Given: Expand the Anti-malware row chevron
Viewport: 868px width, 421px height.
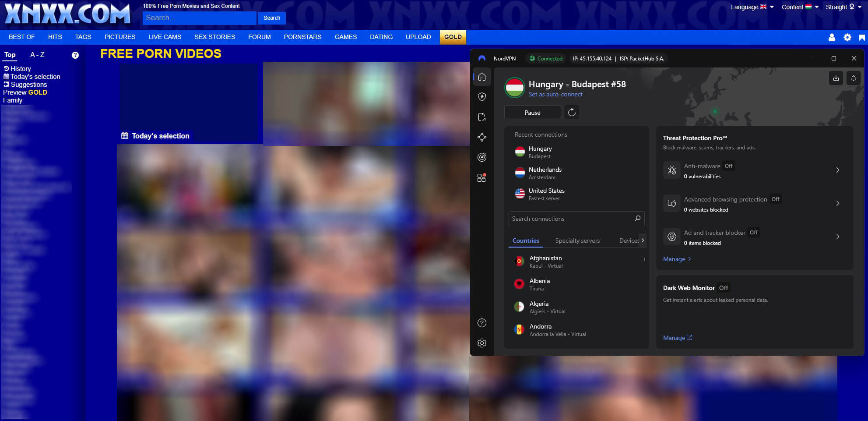Looking at the screenshot, I should click(x=837, y=170).
